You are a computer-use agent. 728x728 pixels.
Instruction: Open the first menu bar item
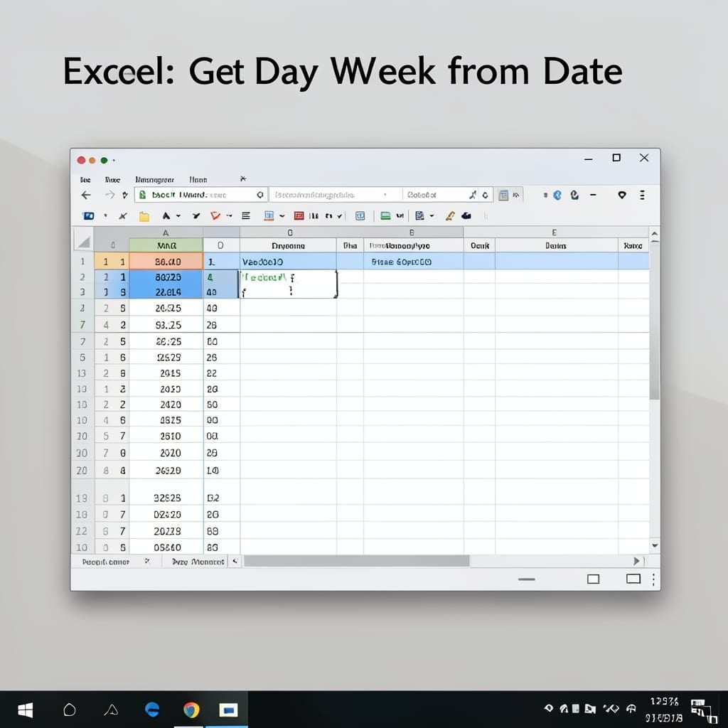pos(85,180)
